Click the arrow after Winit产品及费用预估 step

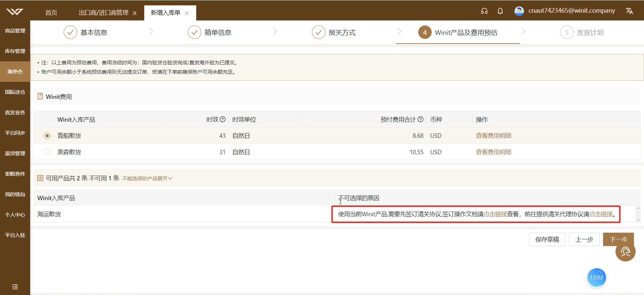click(x=523, y=32)
